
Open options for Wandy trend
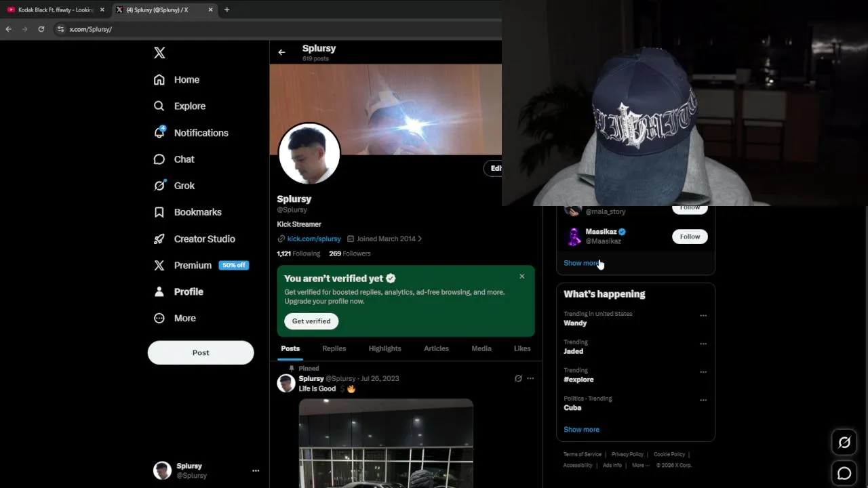point(703,315)
